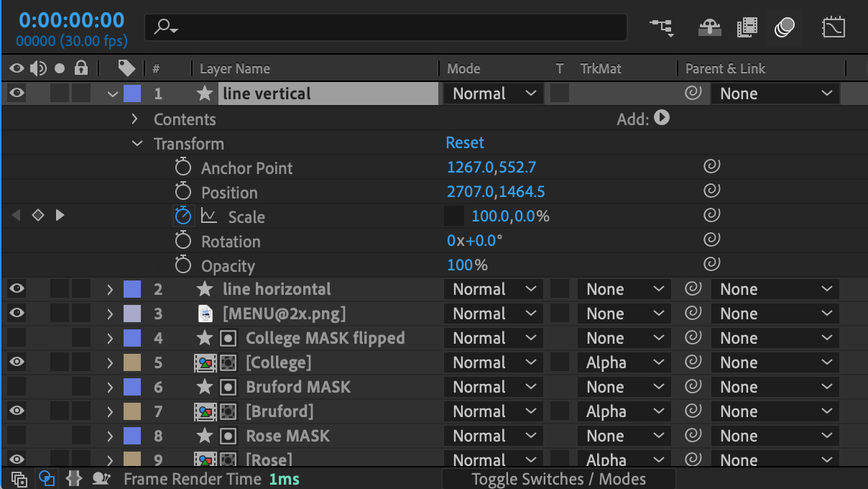Viewport: 868px width, 489px height.
Task: Edit Anchor Point value 1267.0,552.7
Action: (491, 168)
